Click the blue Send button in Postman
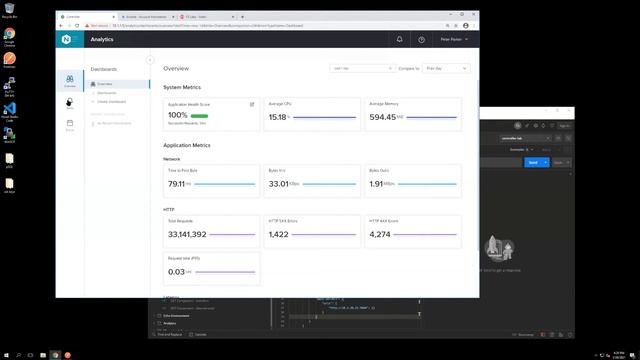The height and width of the screenshot is (360, 640). click(533, 162)
